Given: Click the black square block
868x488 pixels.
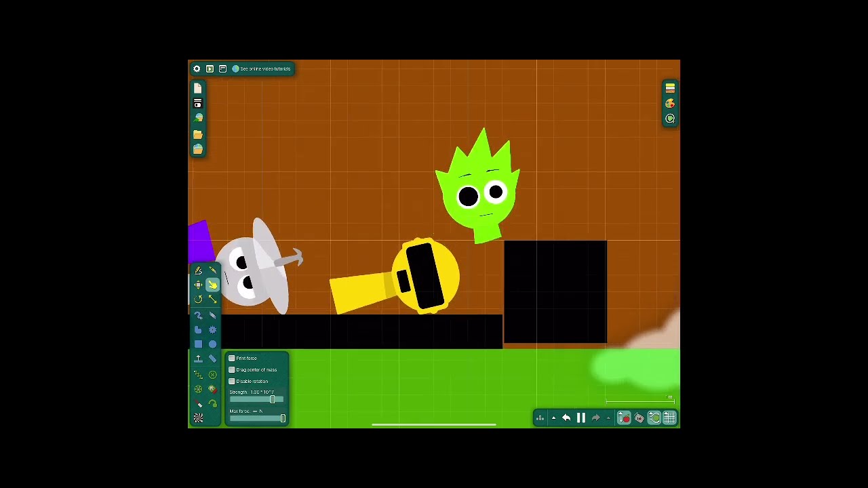Looking at the screenshot, I should (x=555, y=292).
